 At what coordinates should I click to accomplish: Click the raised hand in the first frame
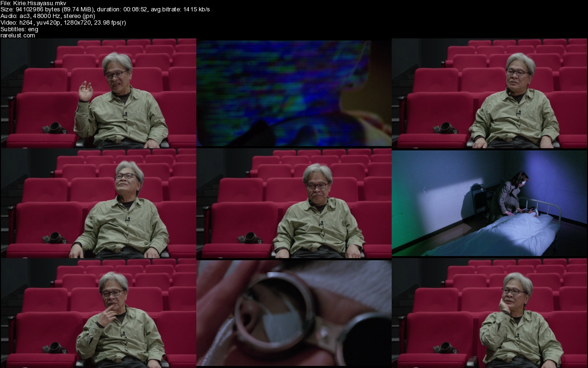85,91
